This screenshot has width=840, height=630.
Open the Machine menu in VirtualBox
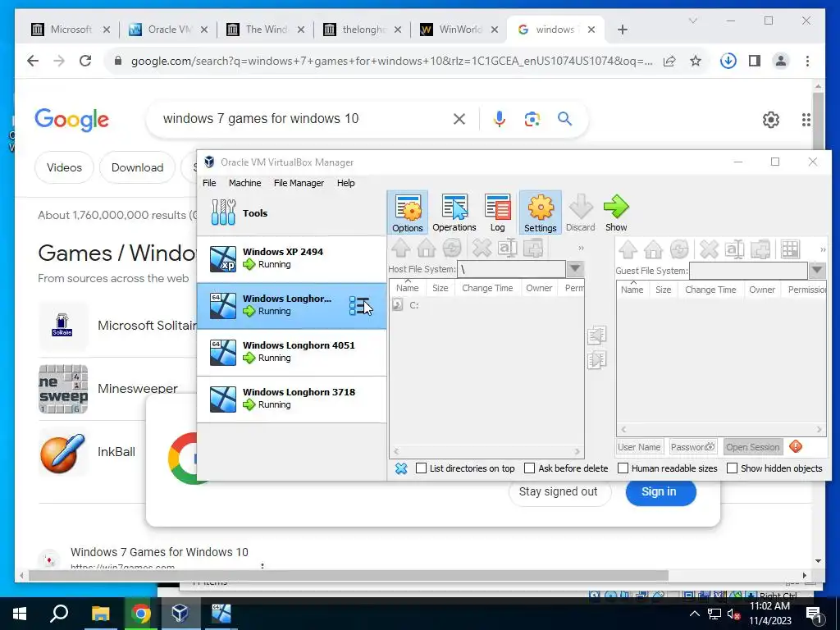(x=244, y=183)
